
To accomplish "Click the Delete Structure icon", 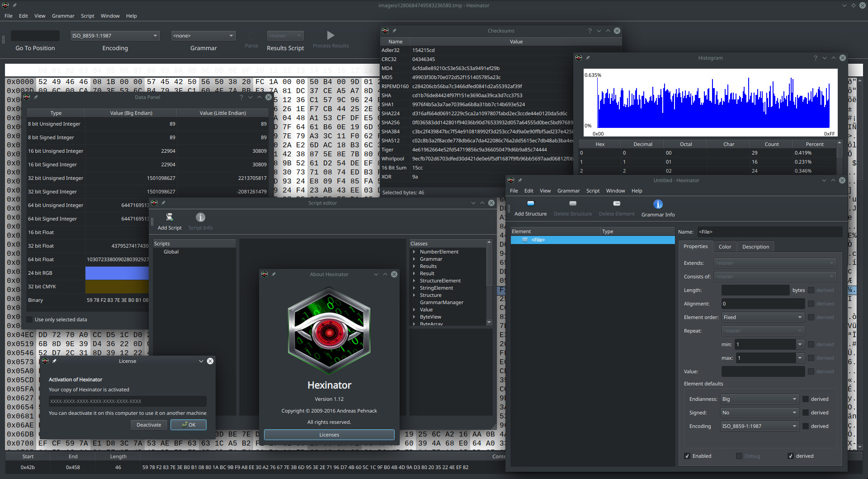I will [573, 204].
